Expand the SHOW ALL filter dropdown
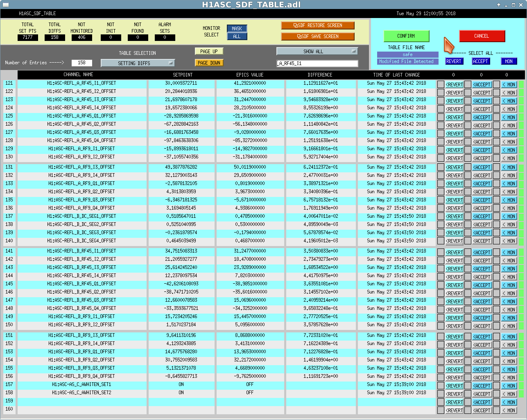The width and height of the screenshot is (527, 420). pos(317,51)
